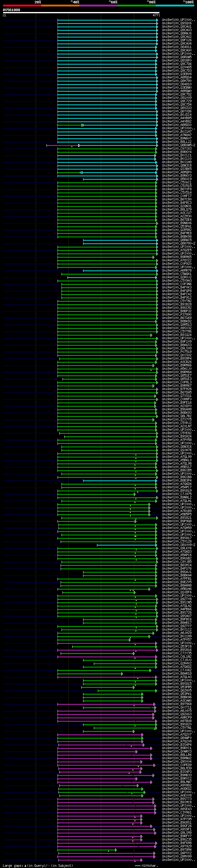Open hit UniRef100_Q8H780
The height and width of the screenshot is (868, 197).
pyautogui.click(x=177, y=81)
